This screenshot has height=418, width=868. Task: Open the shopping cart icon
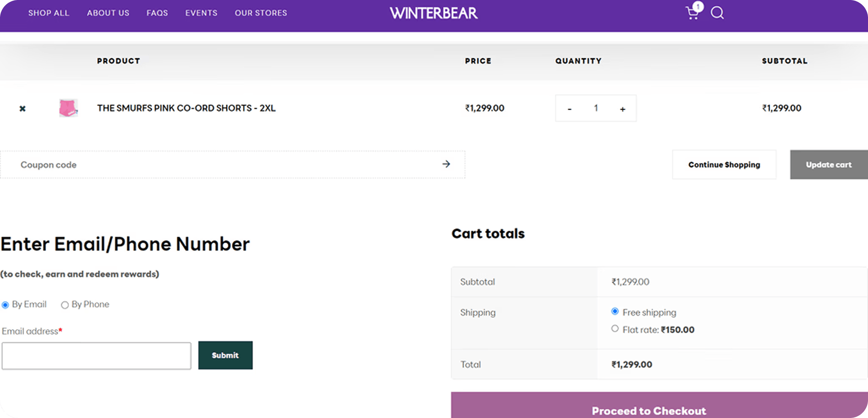(692, 13)
